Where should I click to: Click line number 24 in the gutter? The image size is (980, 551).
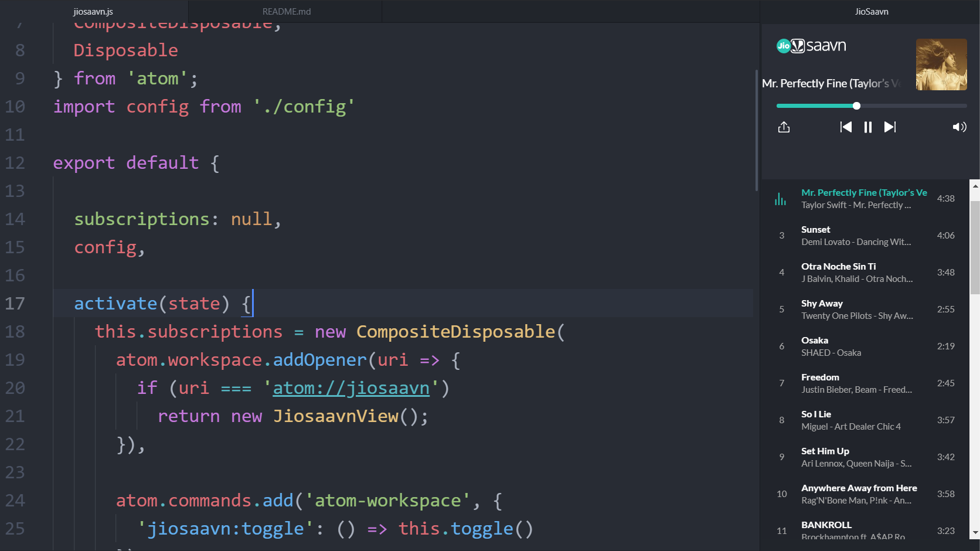coord(15,501)
